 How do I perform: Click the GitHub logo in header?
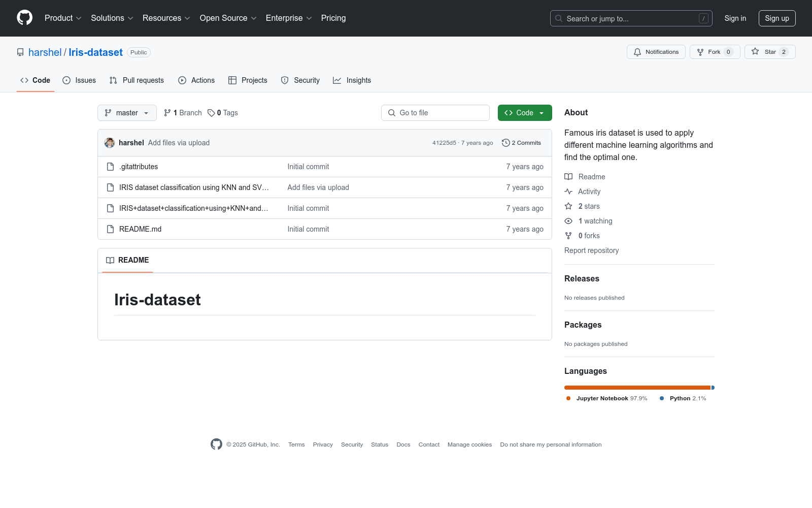pyautogui.click(x=24, y=18)
